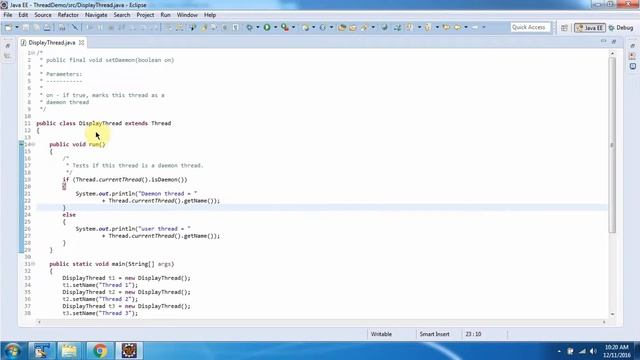Viewport: 640px width, 360px height.
Task: Click the editor scroll-down arrow
Action: click(x=612, y=314)
